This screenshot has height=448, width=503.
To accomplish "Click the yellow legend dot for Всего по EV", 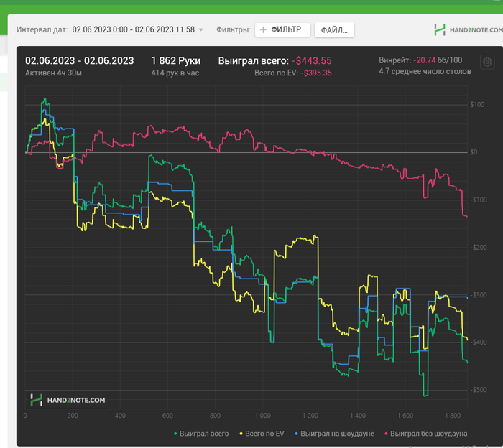I will point(241,434).
